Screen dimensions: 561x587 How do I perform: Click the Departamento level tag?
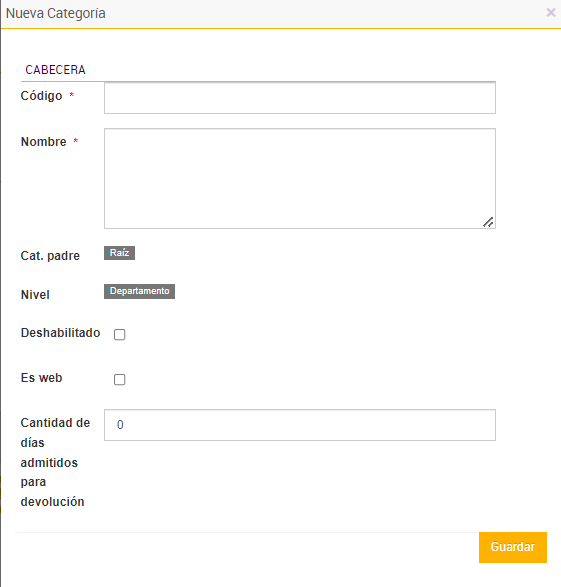pyautogui.click(x=139, y=291)
